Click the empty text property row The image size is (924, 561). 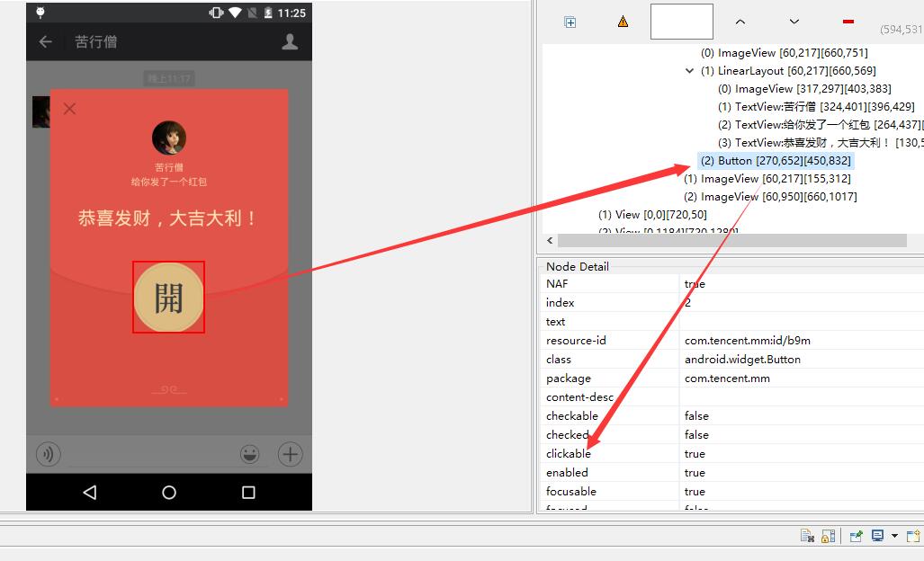pyautogui.click(x=731, y=322)
